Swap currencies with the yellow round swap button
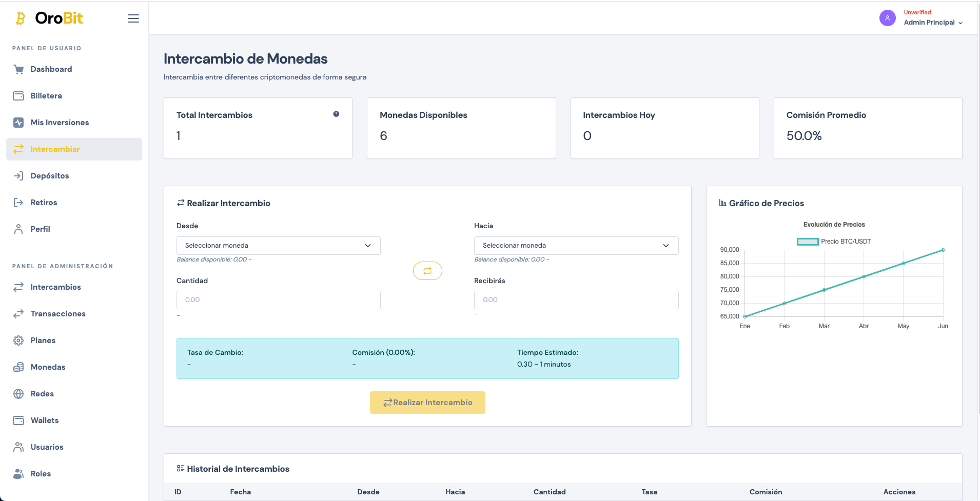 (427, 271)
